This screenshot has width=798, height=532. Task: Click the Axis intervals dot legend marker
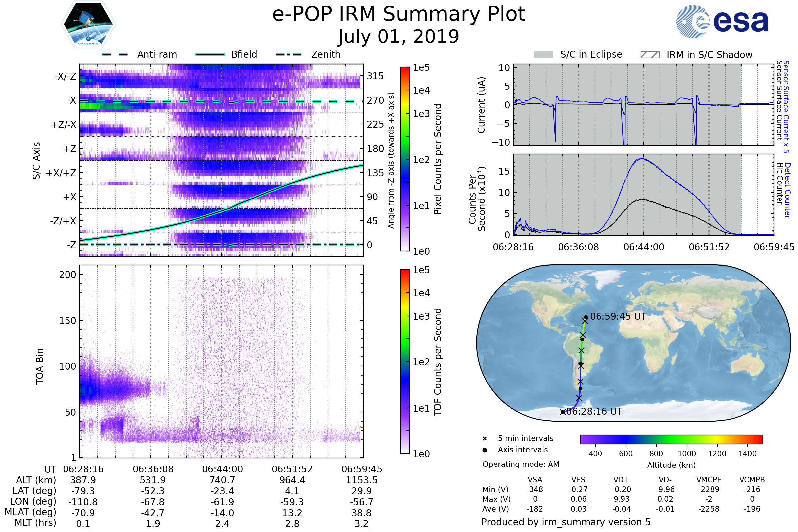click(485, 450)
